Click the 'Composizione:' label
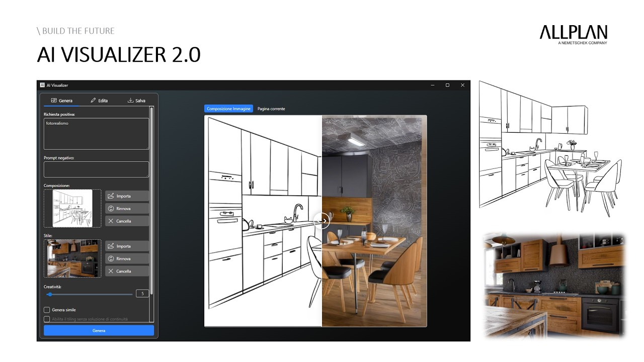This screenshot has width=644, height=362. [57, 186]
